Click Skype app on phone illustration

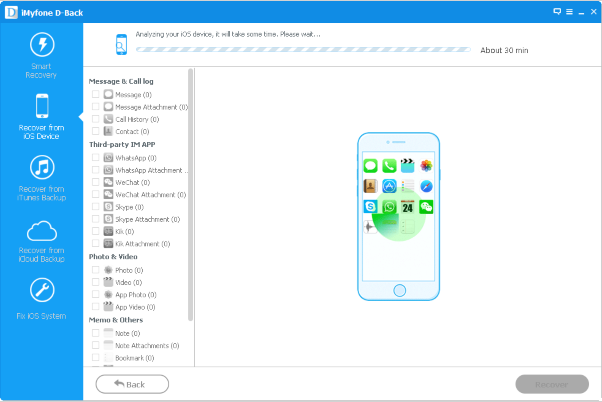(x=370, y=207)
